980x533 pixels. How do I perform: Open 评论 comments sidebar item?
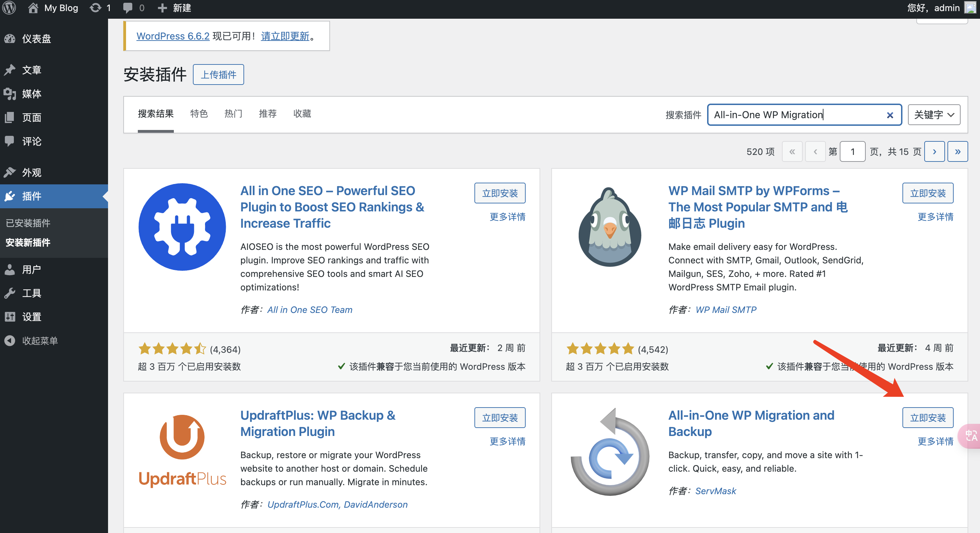point(54,141)
